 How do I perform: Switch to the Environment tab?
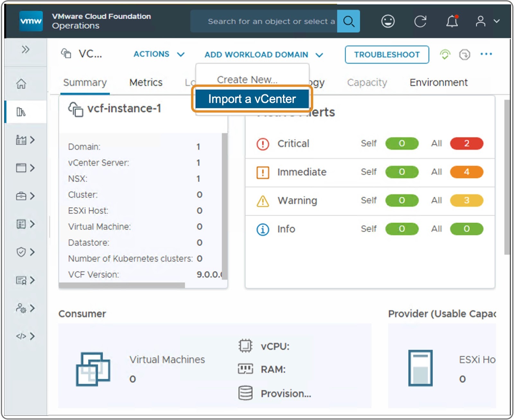(439, 83)
